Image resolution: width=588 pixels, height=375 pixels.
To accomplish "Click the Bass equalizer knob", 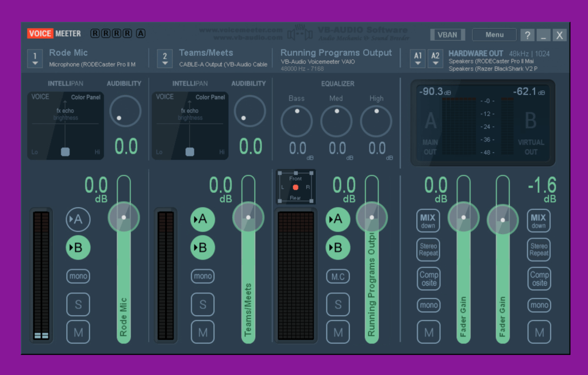I will click(297, 121).
